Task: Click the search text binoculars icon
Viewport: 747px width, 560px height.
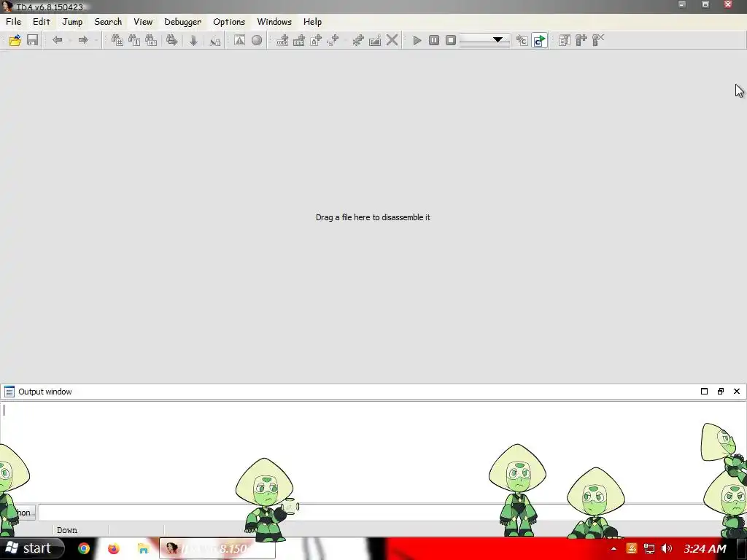Action: pyautogui.click(x=134, y=41)
